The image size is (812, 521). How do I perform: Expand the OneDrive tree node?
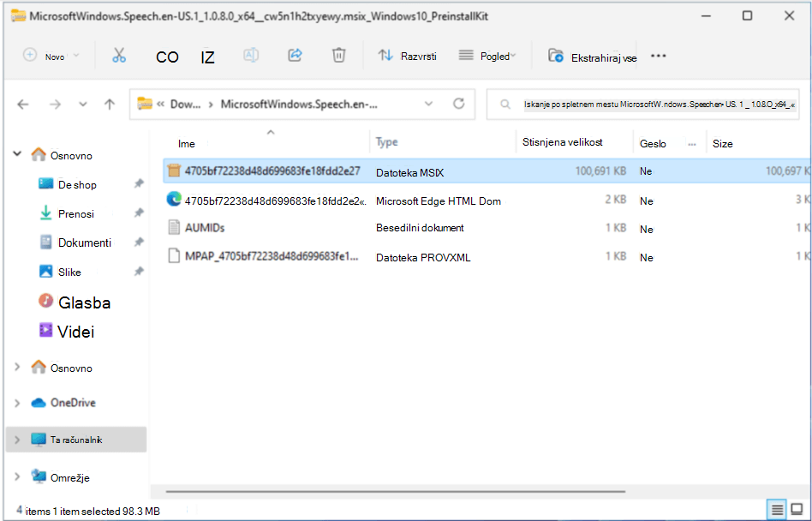pyautogui.click(x=17, y=403)
